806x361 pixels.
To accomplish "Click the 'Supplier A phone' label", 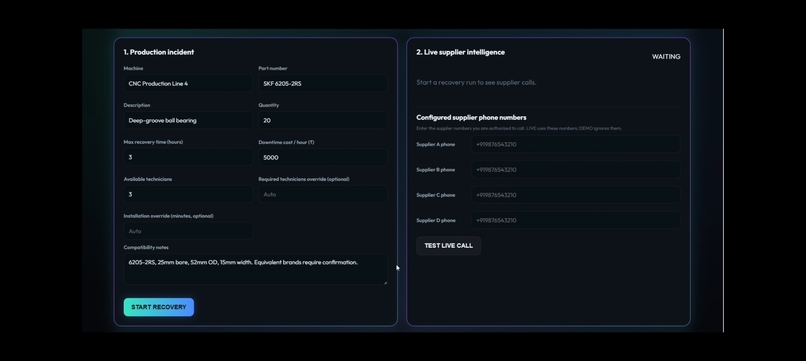I will coord(435,145).
